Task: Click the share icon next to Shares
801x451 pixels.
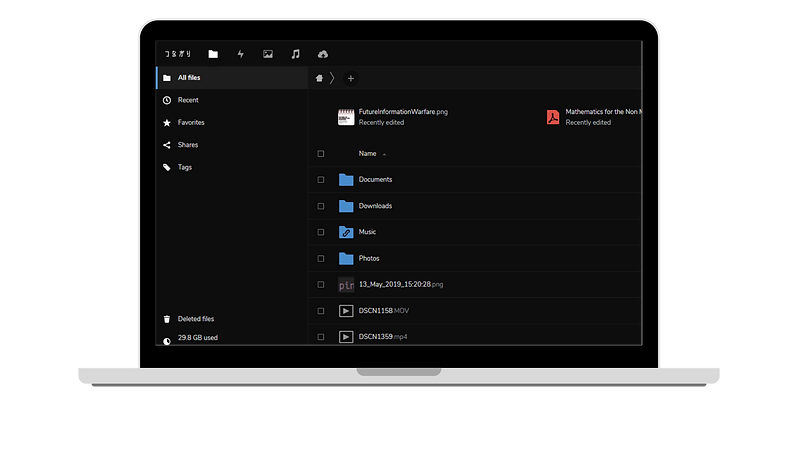Action: click(167, 145)
